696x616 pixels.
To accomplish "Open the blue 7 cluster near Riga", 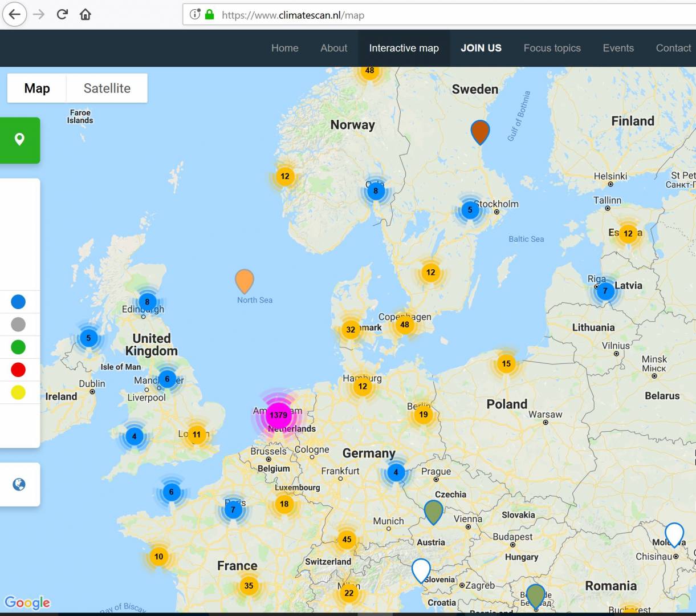I will (x=605, y=291).
